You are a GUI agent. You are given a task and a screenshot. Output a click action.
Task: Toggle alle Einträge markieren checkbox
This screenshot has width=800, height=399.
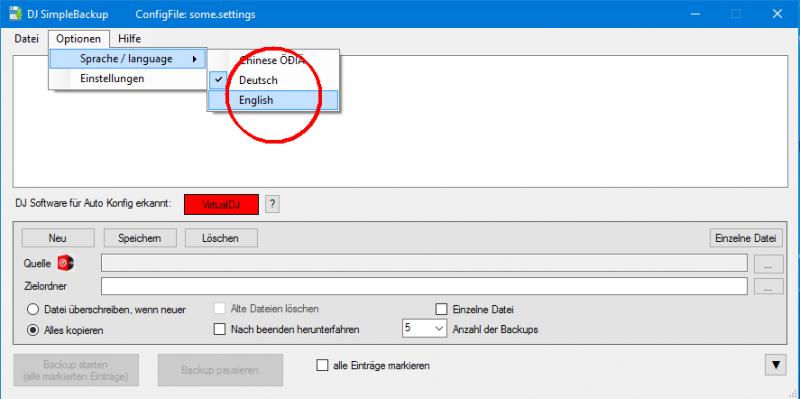click(x=322, y=365)
